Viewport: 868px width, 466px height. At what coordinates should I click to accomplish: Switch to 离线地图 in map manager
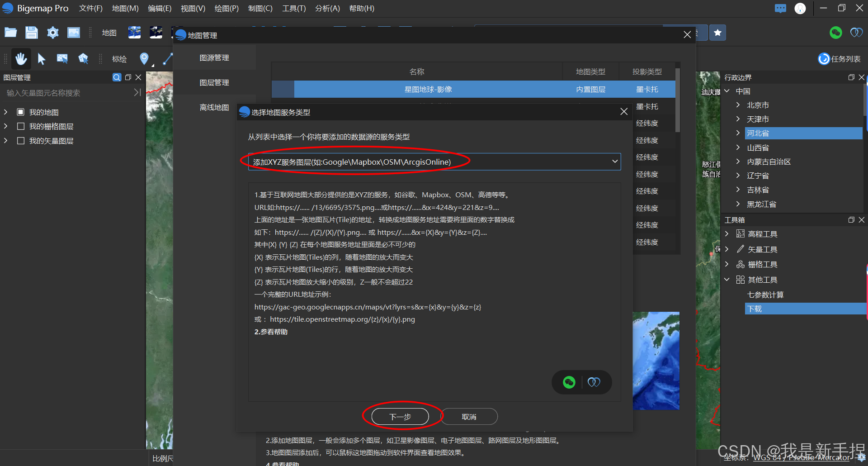214,107
